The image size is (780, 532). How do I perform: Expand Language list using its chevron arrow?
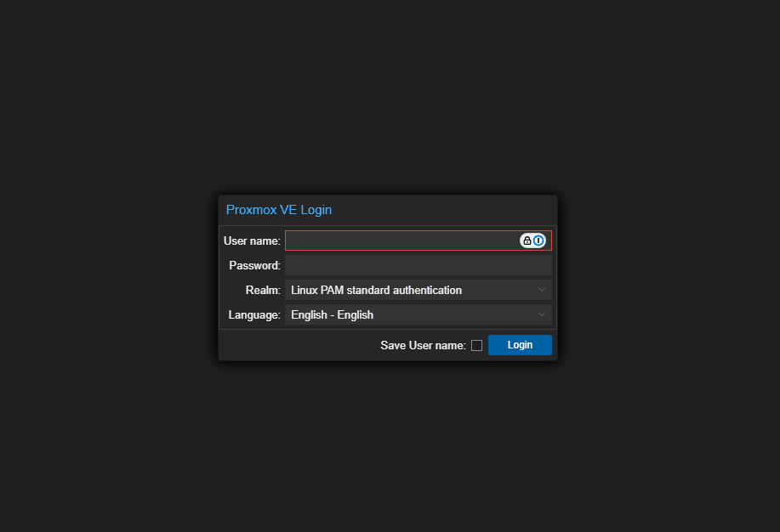point(542,314)
